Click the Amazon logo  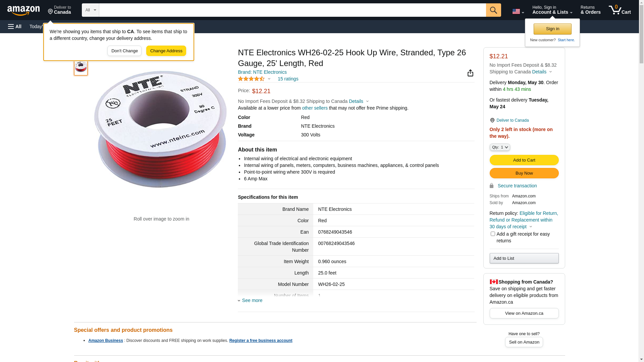pyautogui.click(x=23, y=10)
